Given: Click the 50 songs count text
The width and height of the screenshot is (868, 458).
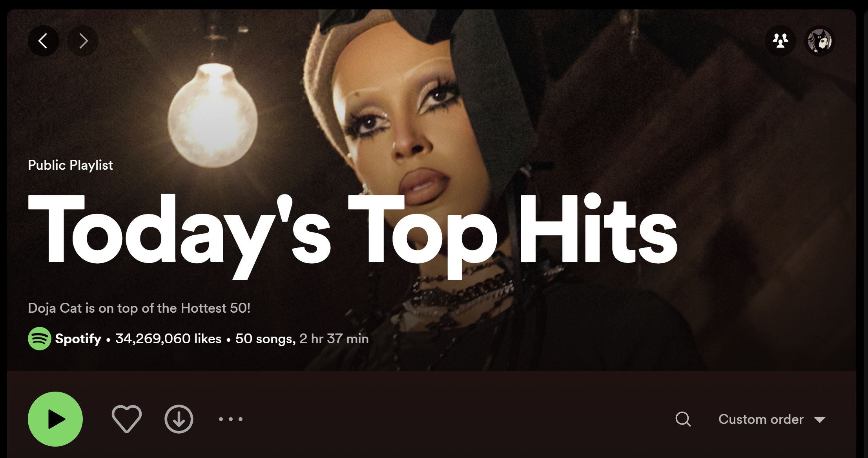Looking at the screenshot, I should tap(265, 339).
